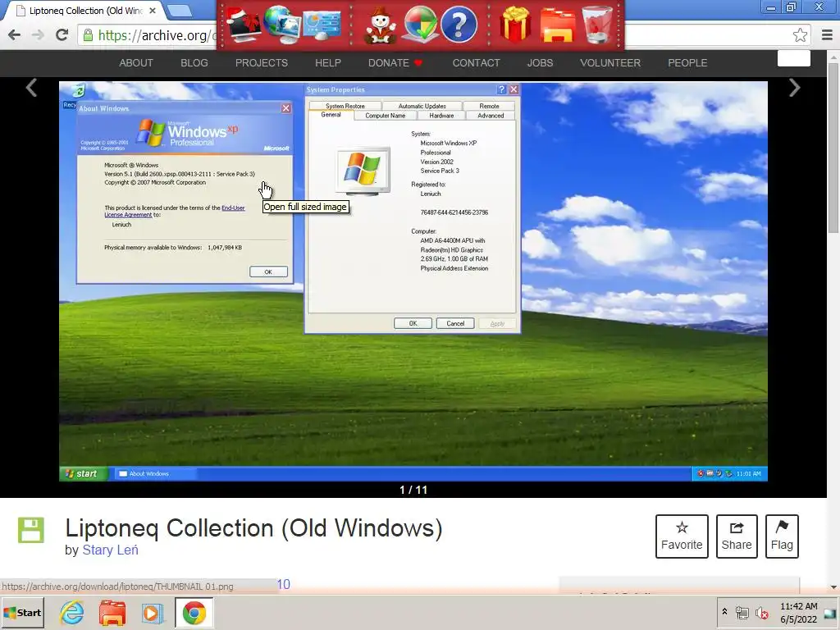Click the Start button
Screen dimensions: 840x630
(22, 613)
